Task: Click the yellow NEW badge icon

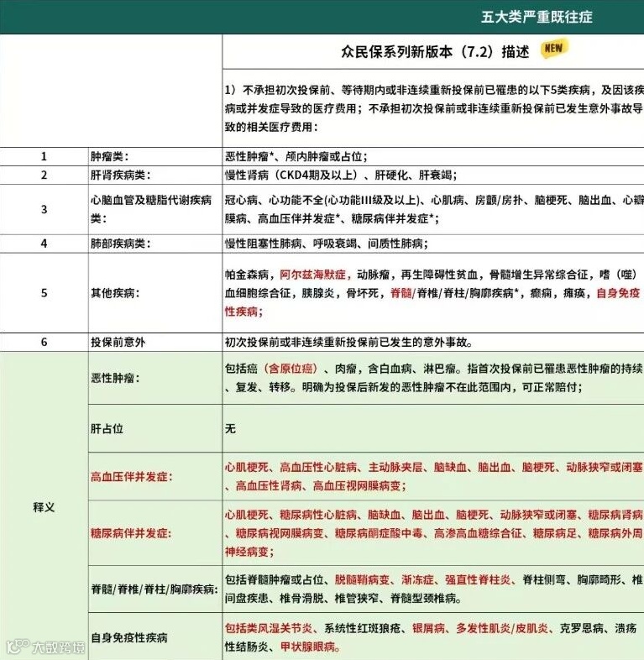Action: tap(554, 48)
